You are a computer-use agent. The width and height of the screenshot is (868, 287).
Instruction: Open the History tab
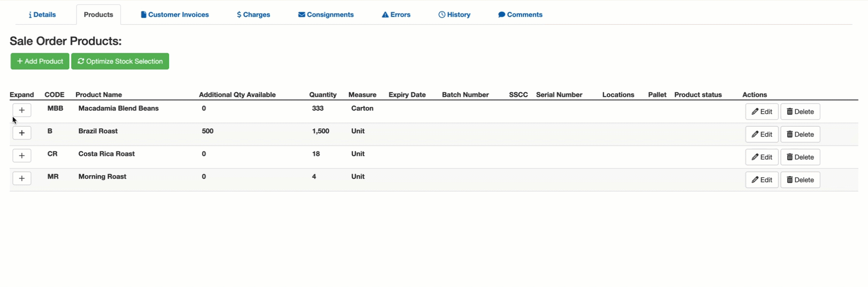454,15
